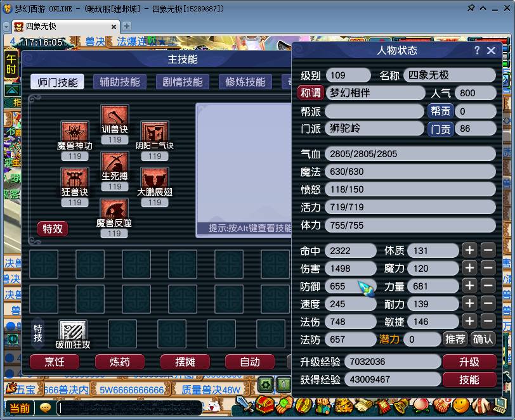Click the yellow smiley face friends icon
The width and height of the screenshot is (515, 420).
461,405
